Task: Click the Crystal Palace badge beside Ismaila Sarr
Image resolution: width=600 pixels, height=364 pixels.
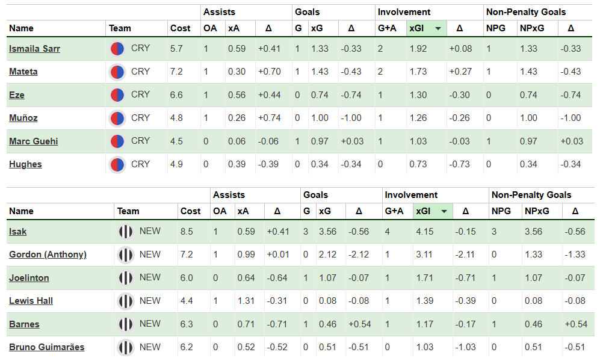Action: (117, 49)
